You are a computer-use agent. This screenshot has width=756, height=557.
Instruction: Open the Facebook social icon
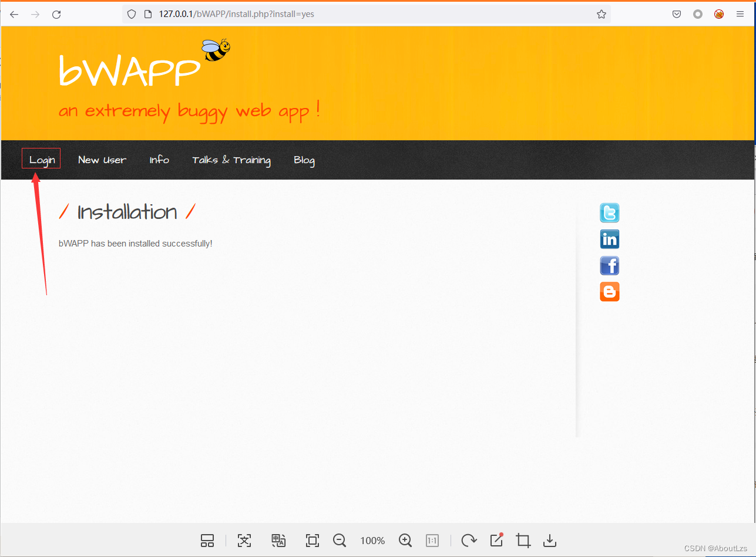click(610, 265)
